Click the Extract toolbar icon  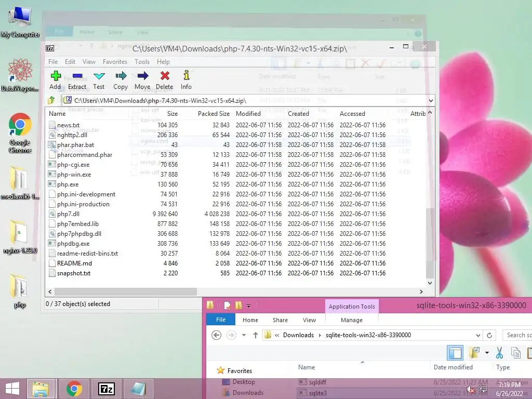pos(77,80)
